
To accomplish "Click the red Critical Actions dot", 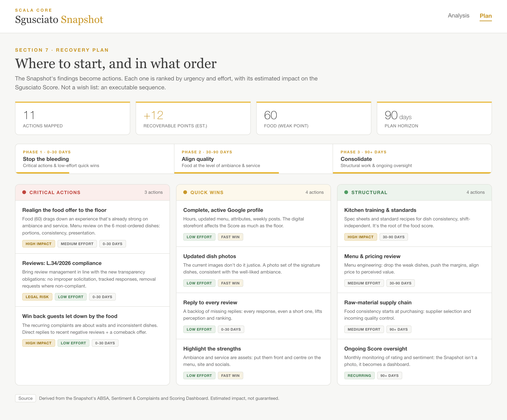I will 24,192.
